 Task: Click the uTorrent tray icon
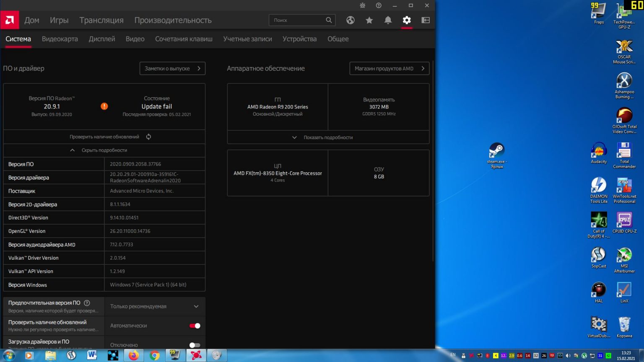[x=584, y=355]
